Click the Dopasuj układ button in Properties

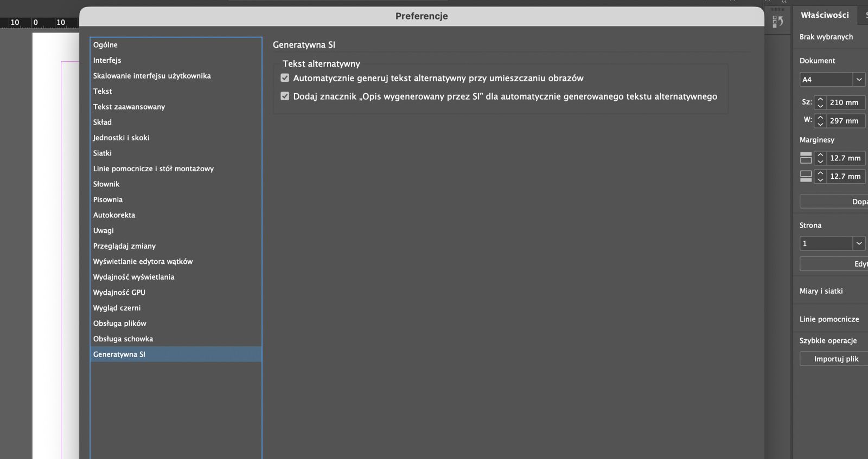click(x=834, y=202)
